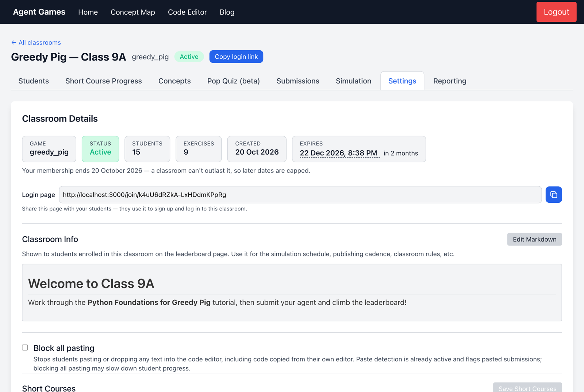Screen dimensions: 584x392
Task: Open the Concepts tab
Action: 174,81
